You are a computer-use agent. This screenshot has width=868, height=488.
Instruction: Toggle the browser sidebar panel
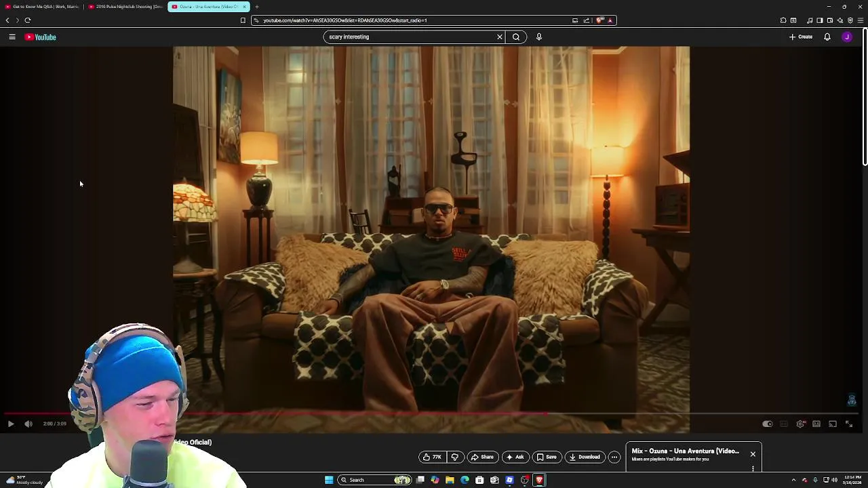(x=820, y=20)
